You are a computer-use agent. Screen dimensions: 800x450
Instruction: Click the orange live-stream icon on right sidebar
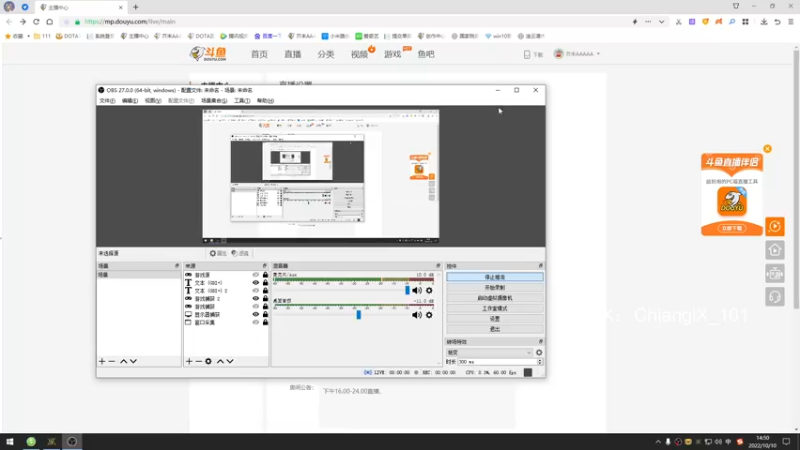click(x=774, y=227)
